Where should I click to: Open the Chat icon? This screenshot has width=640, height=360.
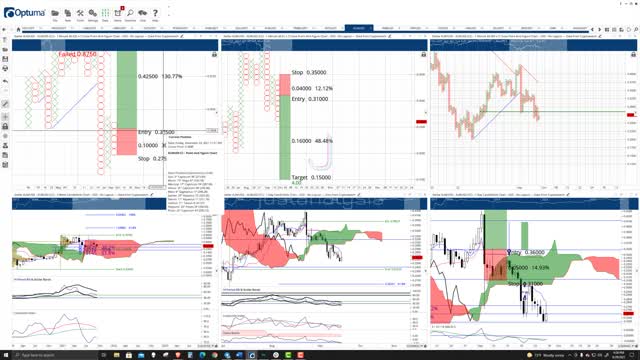point(142,13)
